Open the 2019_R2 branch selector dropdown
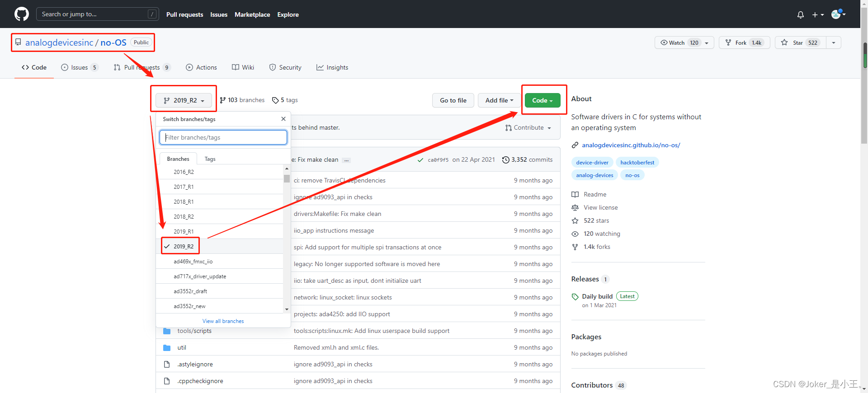 click(x=184, y=100)
